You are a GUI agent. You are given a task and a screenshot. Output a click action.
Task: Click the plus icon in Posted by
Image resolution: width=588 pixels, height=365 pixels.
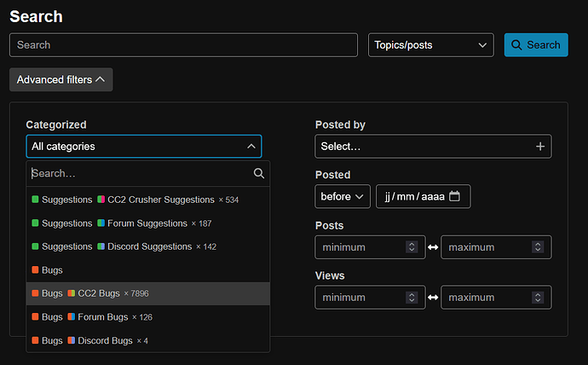pos(540,147)
